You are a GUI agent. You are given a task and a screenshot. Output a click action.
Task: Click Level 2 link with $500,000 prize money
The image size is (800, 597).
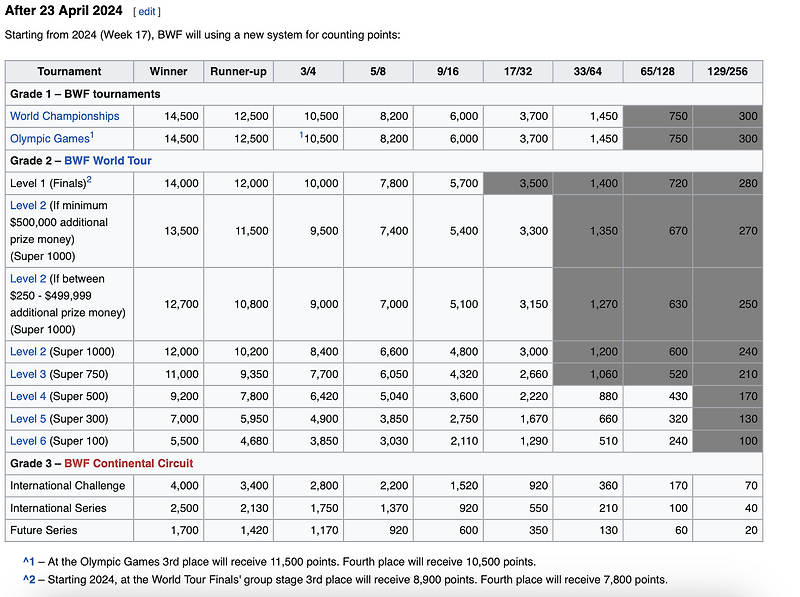28,206
